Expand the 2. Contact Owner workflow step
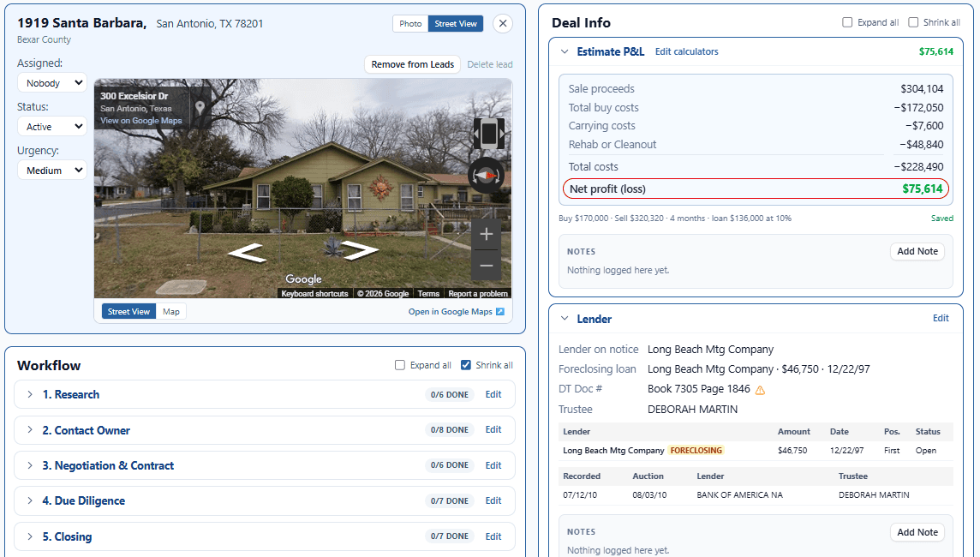This screenshot has height=557, width=980. click(30, 430)
